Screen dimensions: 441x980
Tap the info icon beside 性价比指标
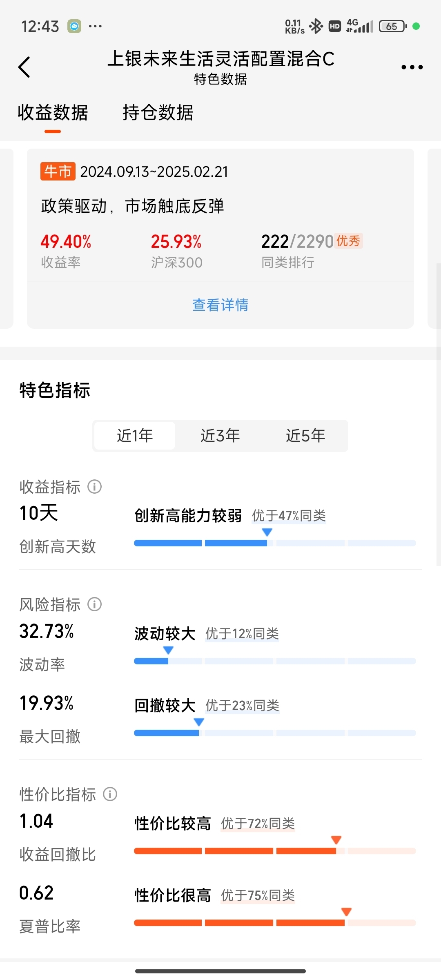tap(110, 794)
